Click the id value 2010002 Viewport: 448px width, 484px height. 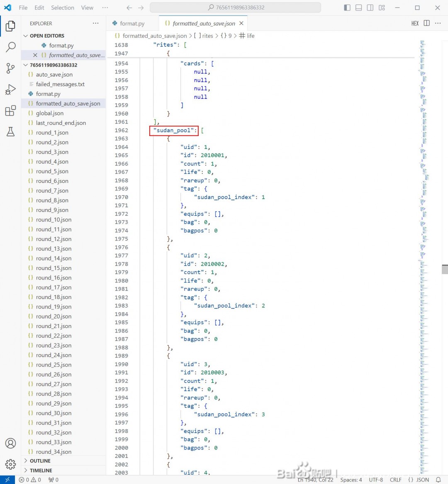[212, 264]
